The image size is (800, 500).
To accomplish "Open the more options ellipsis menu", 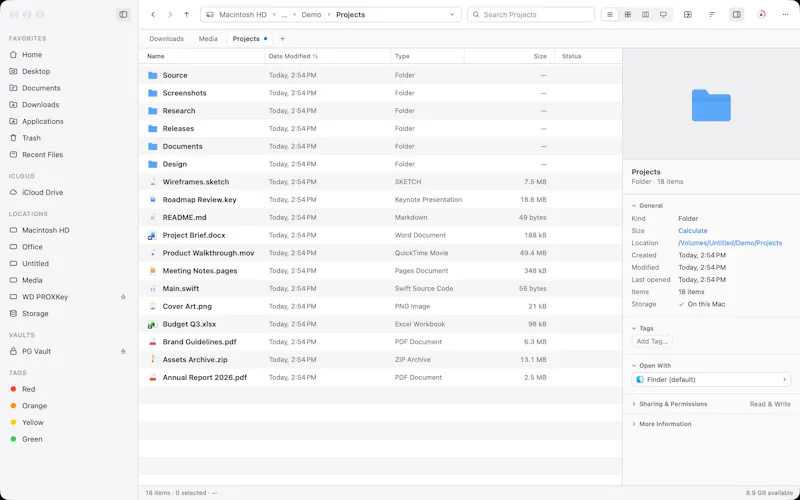I will tap(785, 15).
